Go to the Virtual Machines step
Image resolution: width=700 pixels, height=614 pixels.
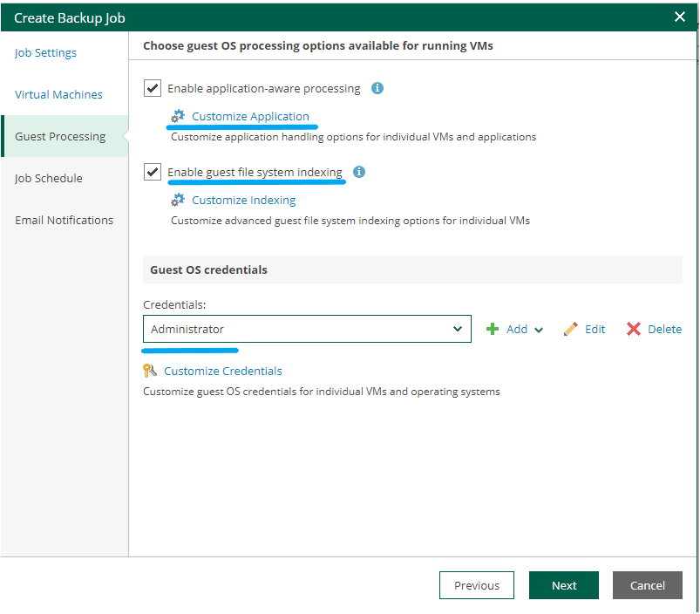(x=58, y=95)
